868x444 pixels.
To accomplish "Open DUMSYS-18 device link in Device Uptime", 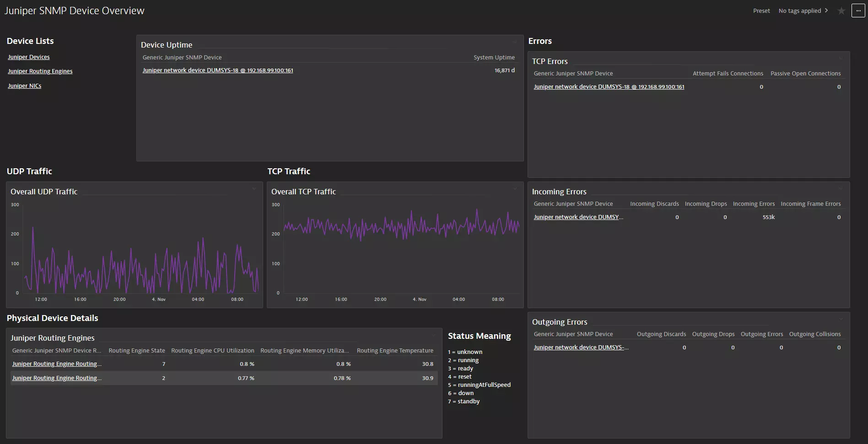I will pyautogui.click(x=218, y=70).
